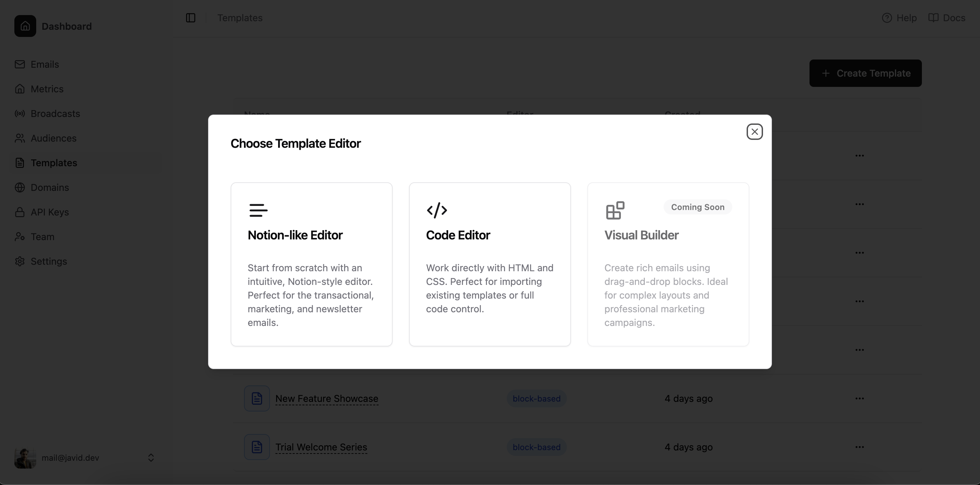Image resolution: width=980 pixels, height=485 pixels.
Task: Click the Templates breadcrumb in header
Action: (240, 18)
